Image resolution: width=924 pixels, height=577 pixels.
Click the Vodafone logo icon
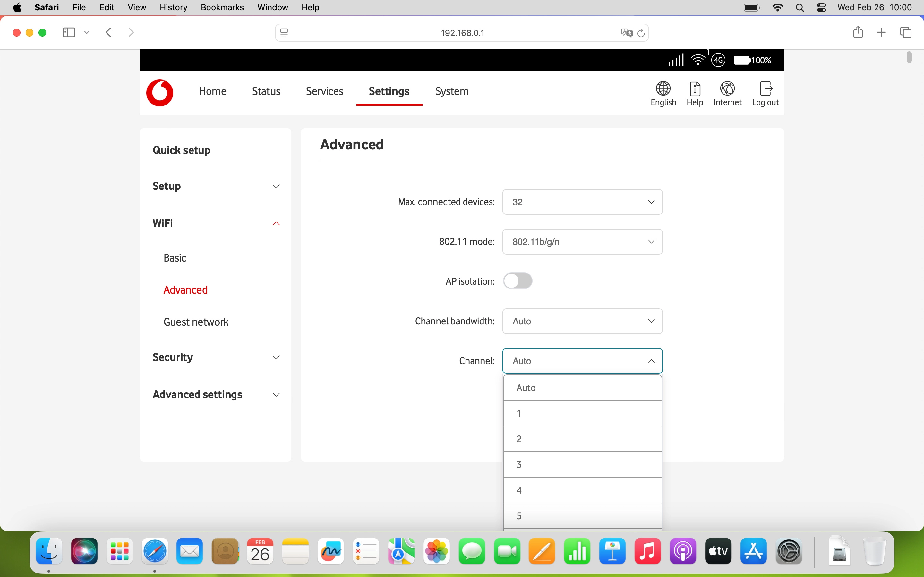(159, 93)
